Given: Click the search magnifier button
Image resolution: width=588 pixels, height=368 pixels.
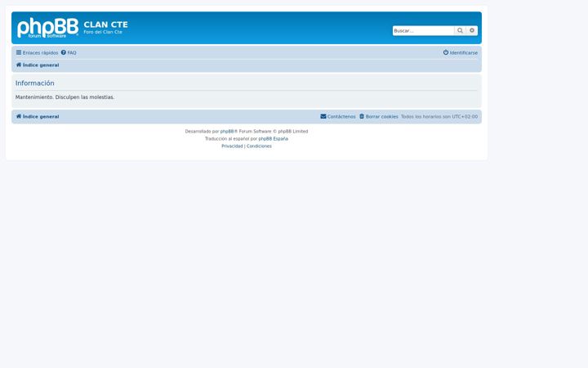Looking at the screenshot, I should (x=460, y=30).
